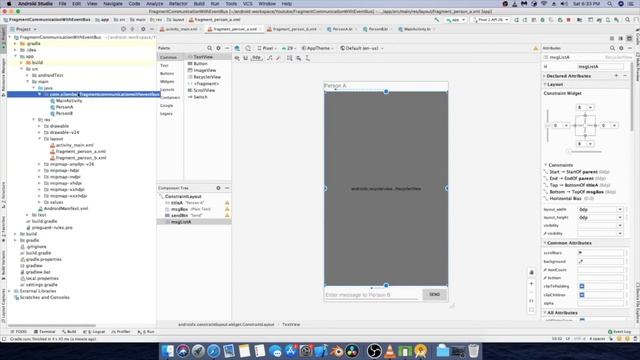Screen dimensions: 640x360
Task: Open the default margin 8dp dropdown
Action: pos(256,58)
